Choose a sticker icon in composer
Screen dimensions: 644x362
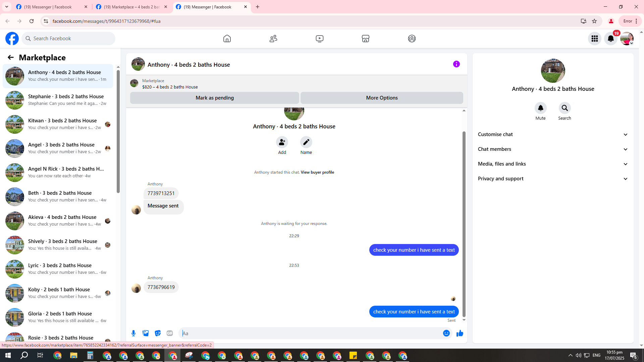coord(158,333)
